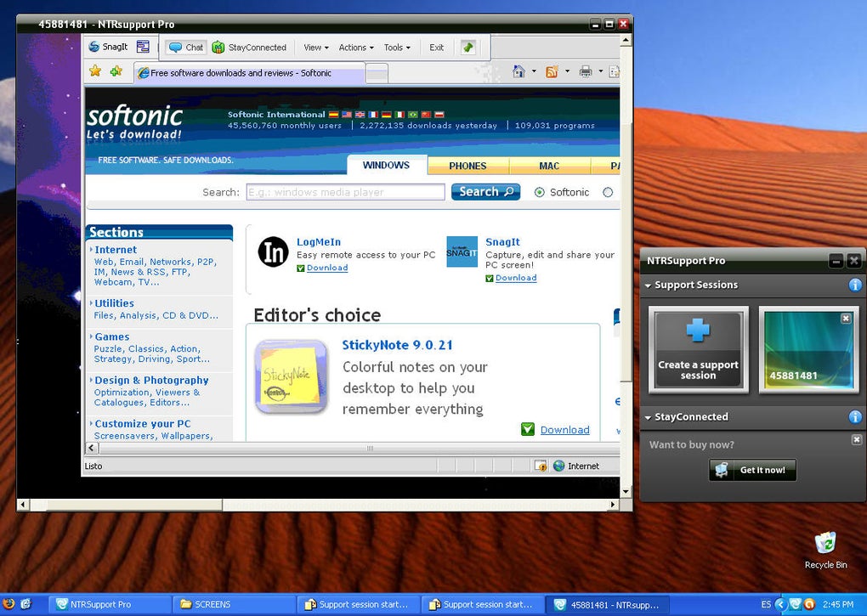The image size is (867, 616).
Task: Open the Utilities section
Action: click(115, 303)
